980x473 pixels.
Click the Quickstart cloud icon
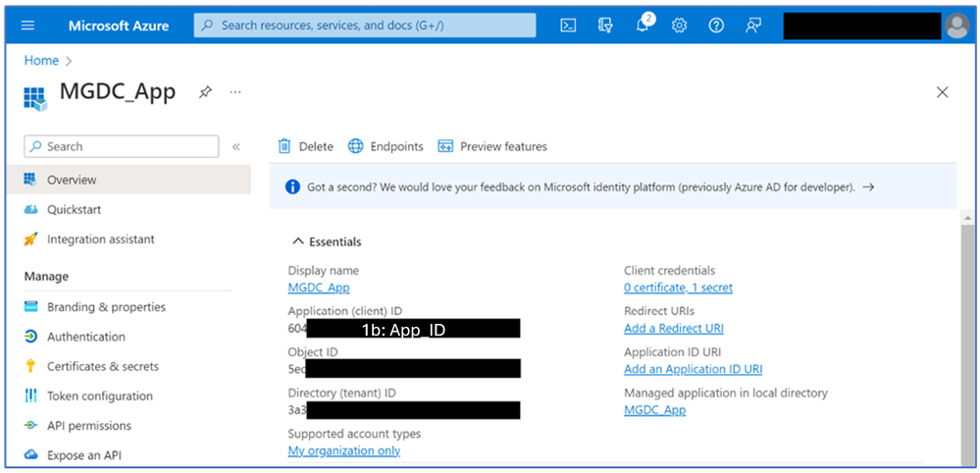point(30,209)
